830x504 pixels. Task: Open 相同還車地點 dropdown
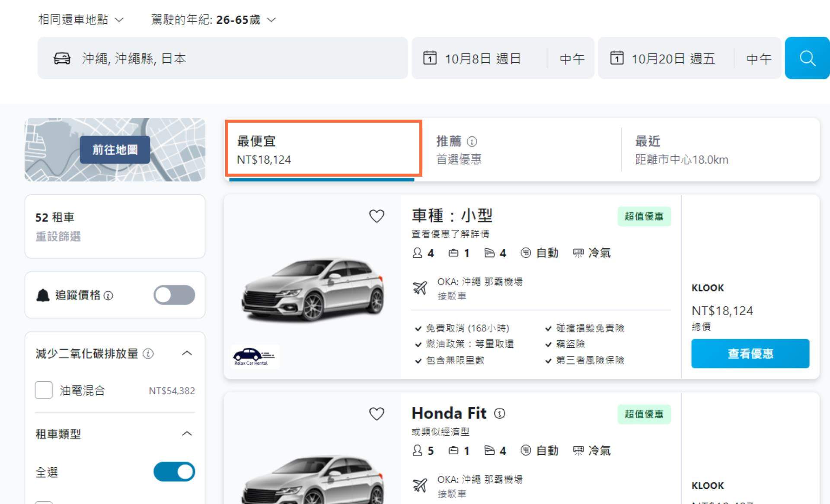pyautogui.click(x=81, y=19)
